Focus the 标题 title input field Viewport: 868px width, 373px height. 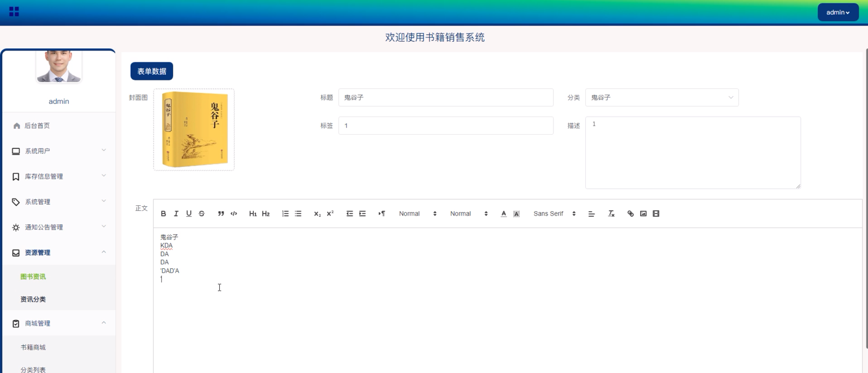point(446,98)
